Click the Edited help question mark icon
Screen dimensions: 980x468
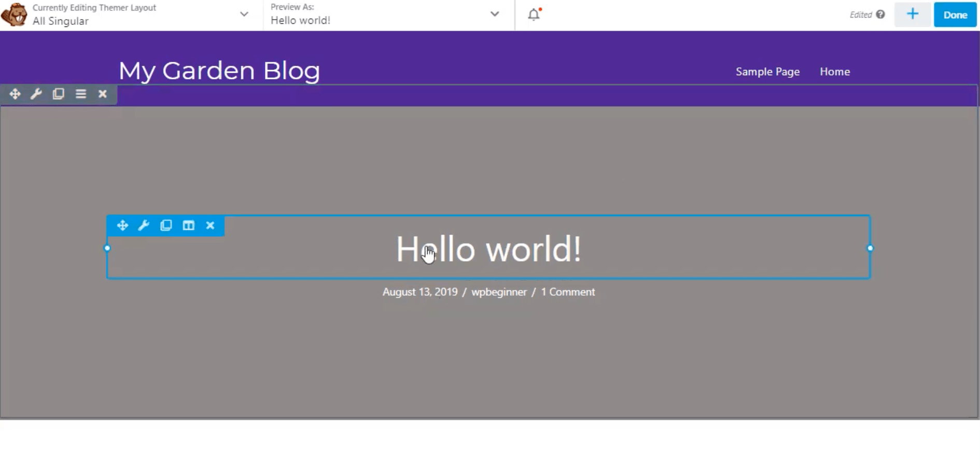[880, 15]
